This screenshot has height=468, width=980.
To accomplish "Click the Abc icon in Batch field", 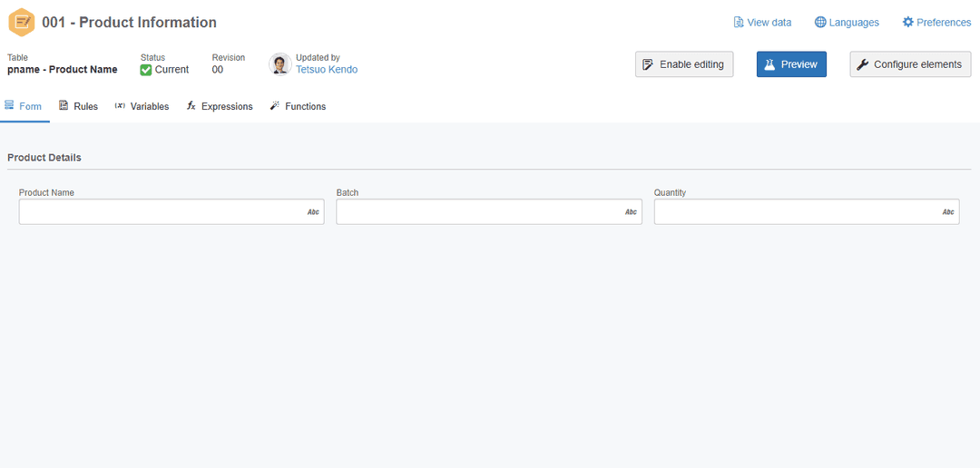I will (631, 212).
